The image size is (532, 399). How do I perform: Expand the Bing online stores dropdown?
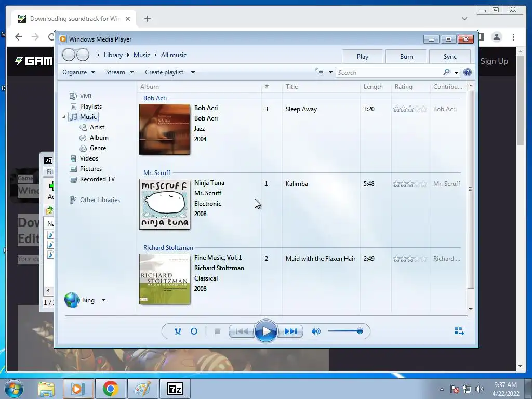coord(104,300)
